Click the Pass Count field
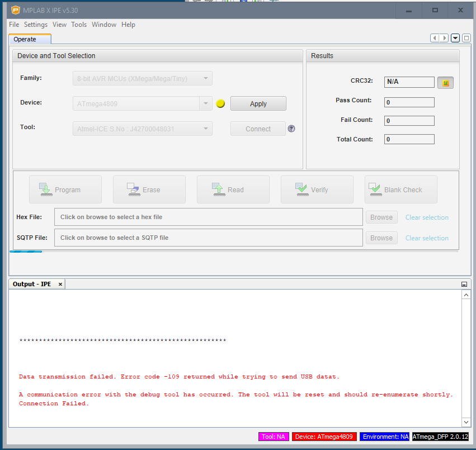Viewport: 476px width, 450px height. (x=409, y=102)
